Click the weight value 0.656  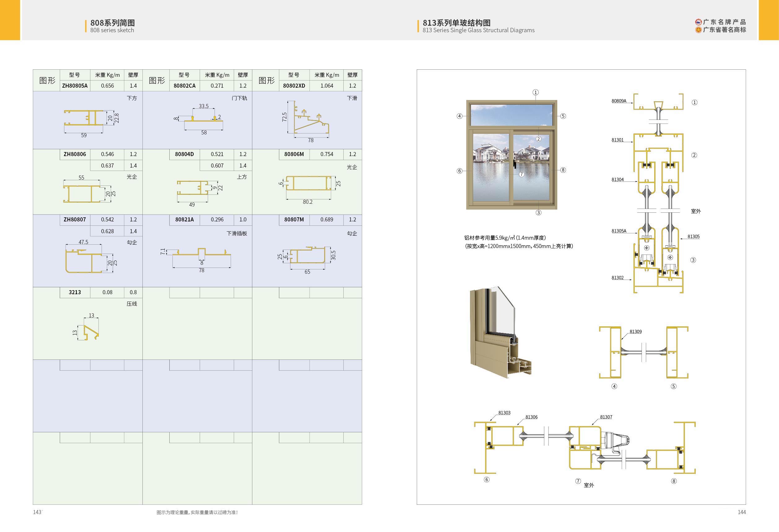[x=107, y=86]
